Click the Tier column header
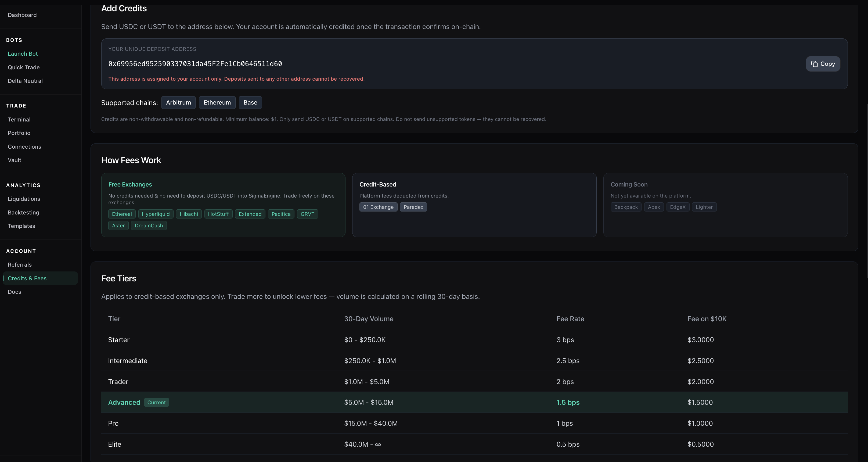Image resolution: width=868 pixels, height=462 pixels. tap(114, 319)
